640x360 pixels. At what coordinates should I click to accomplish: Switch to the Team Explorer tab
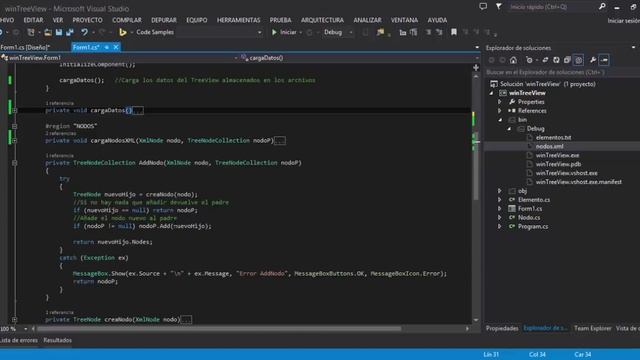pos(592,328)
